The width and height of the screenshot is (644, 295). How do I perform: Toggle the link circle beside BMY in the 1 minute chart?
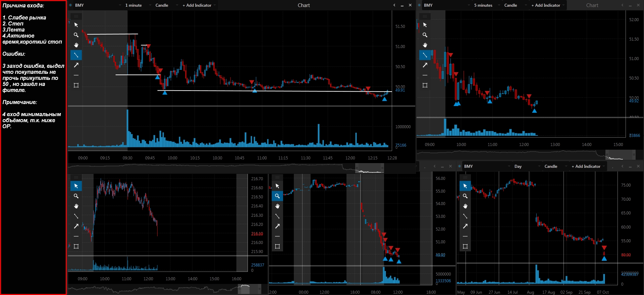point(70,5)
